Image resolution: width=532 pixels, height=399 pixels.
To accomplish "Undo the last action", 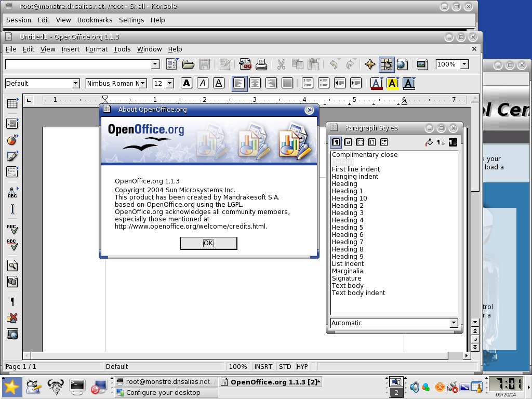I will (x=334, y=64).
